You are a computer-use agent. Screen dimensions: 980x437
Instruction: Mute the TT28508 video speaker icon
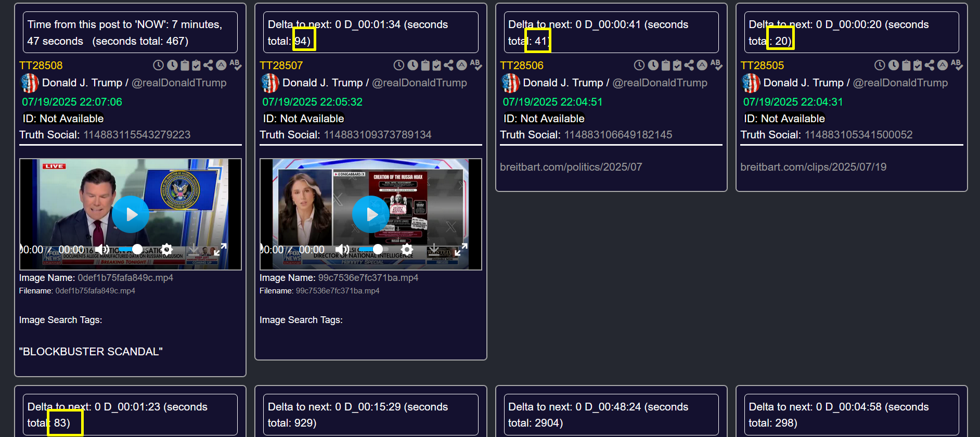[102, 250]
